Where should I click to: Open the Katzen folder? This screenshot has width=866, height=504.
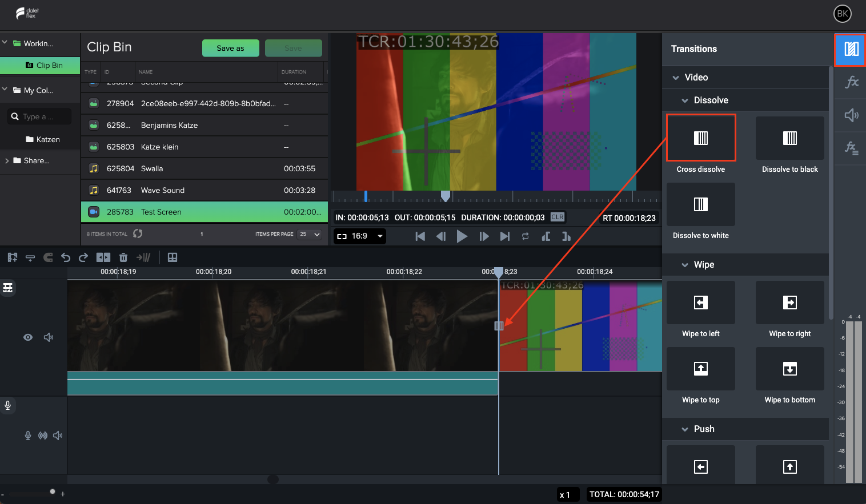(x=43, y=139)
